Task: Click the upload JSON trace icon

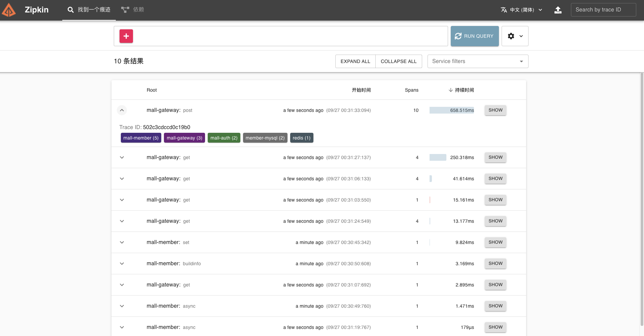Action: pos(558,10)
